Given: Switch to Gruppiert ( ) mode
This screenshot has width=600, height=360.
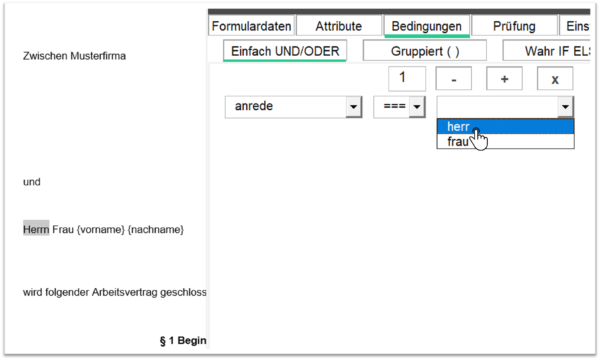Looking at the screenshot, I should [425, 51].
